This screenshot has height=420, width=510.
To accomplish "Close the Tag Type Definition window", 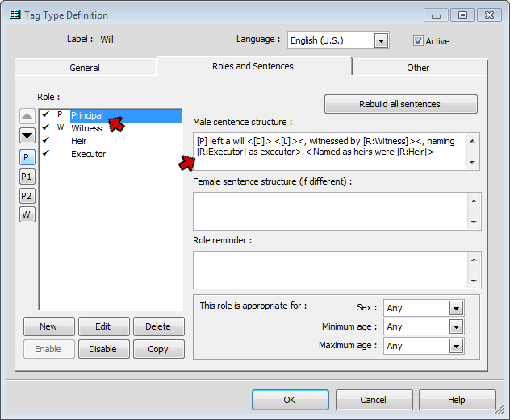I will [x=489, y=15].
